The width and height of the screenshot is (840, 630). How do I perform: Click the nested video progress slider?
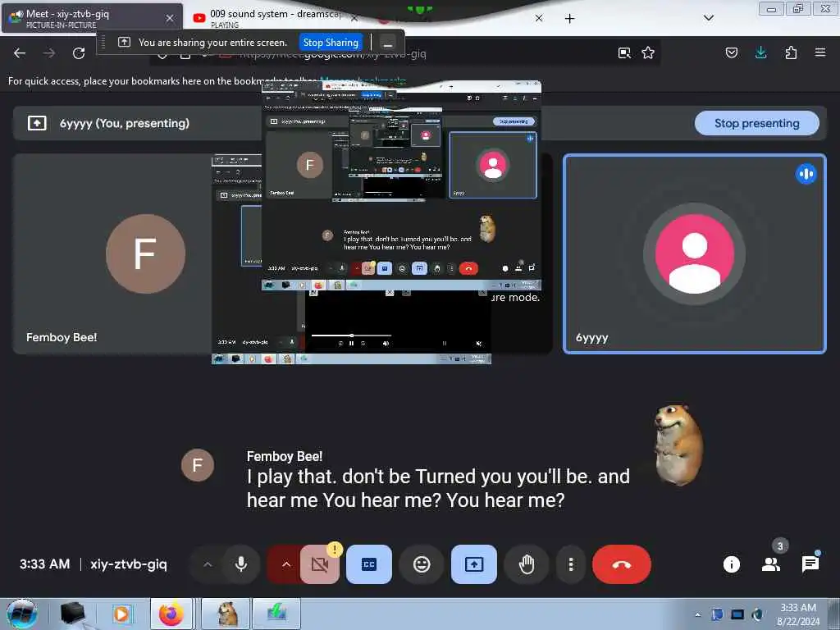click(351, 336)
